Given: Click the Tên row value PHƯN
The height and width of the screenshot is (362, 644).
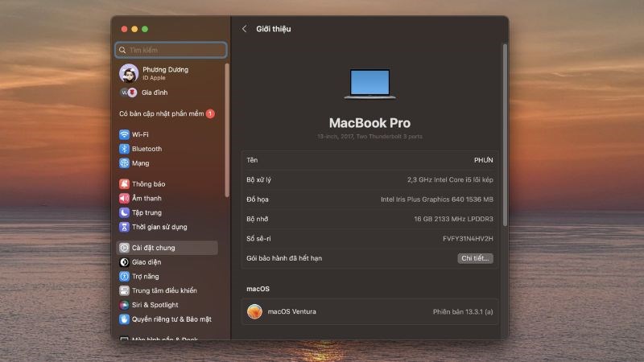Looking at the screenshot, I should tap(484, 160).
